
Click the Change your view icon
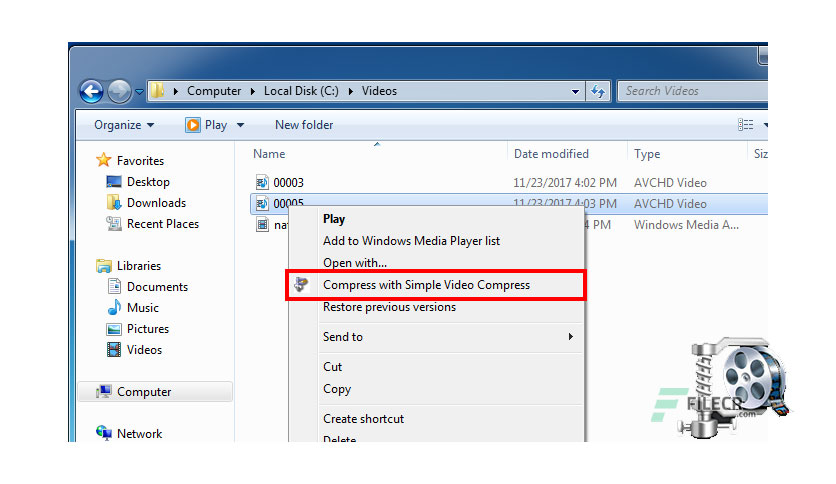[x=745, y=125]
